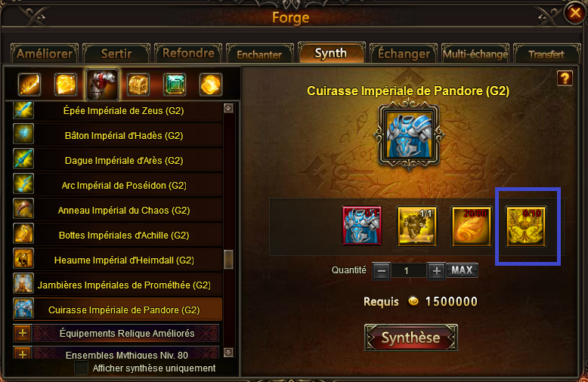Image resolution: width=588 pixels, height=382 pixels.
Task: Click the winged emblem material slot
Action: pyautogui.click(x=526, y=226)
